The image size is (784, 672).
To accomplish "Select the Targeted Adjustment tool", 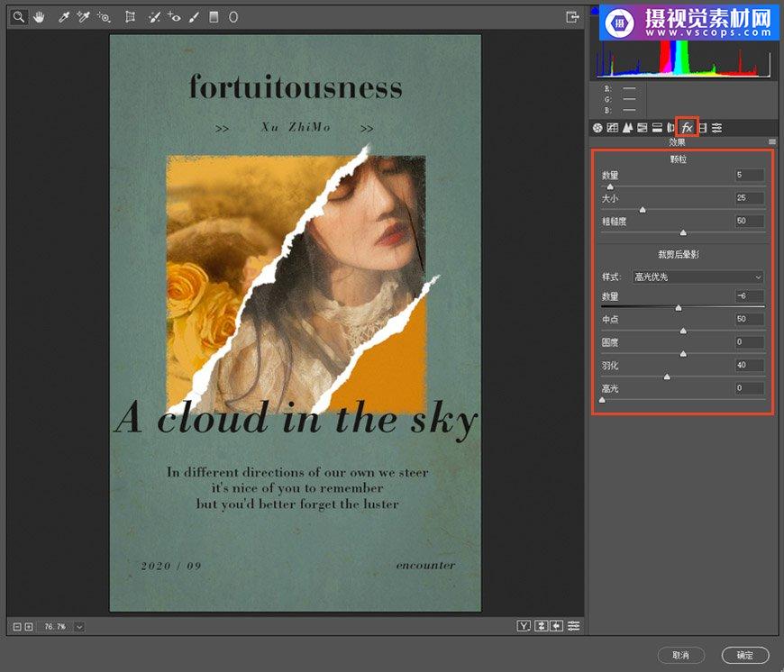I will (104, 17).
